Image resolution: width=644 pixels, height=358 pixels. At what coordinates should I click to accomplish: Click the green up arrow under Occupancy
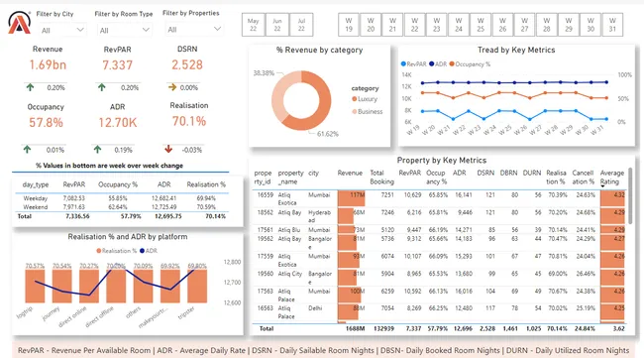pos(27,149)
